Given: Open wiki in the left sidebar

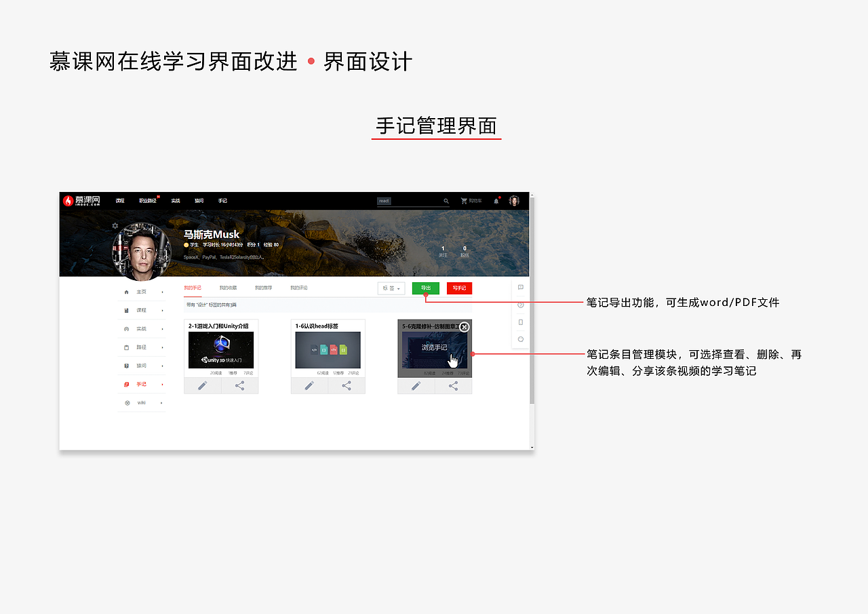Looking at the screenshot, I should click(x=141, y=402).
